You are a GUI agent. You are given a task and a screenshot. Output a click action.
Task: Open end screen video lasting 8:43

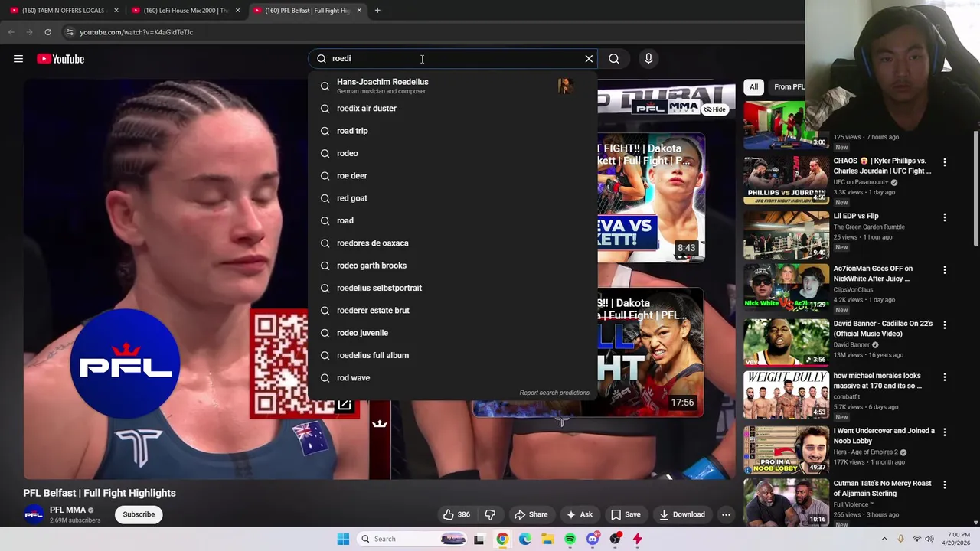coord(651,198)
